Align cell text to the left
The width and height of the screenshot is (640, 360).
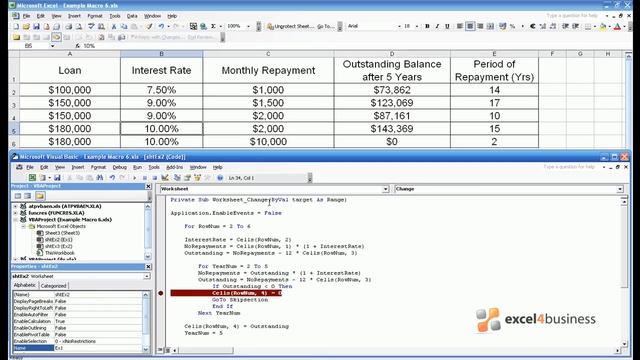tap(460, 26)
